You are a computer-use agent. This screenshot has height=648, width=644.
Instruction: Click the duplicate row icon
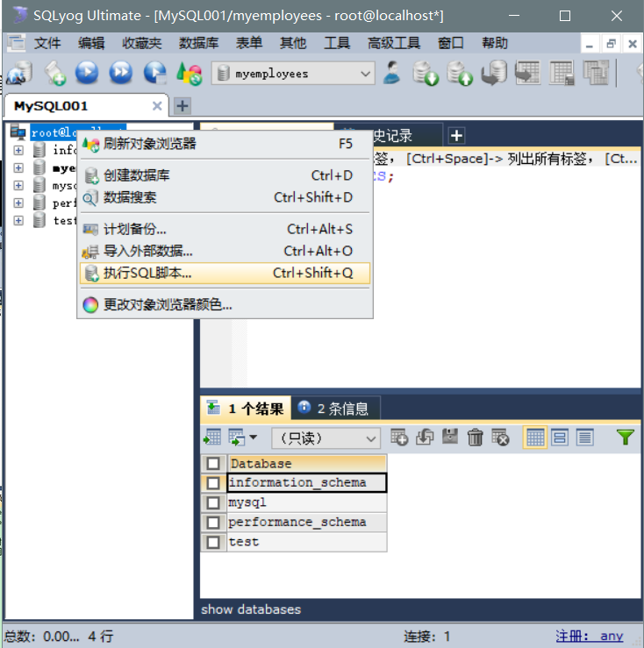(425, 437)
